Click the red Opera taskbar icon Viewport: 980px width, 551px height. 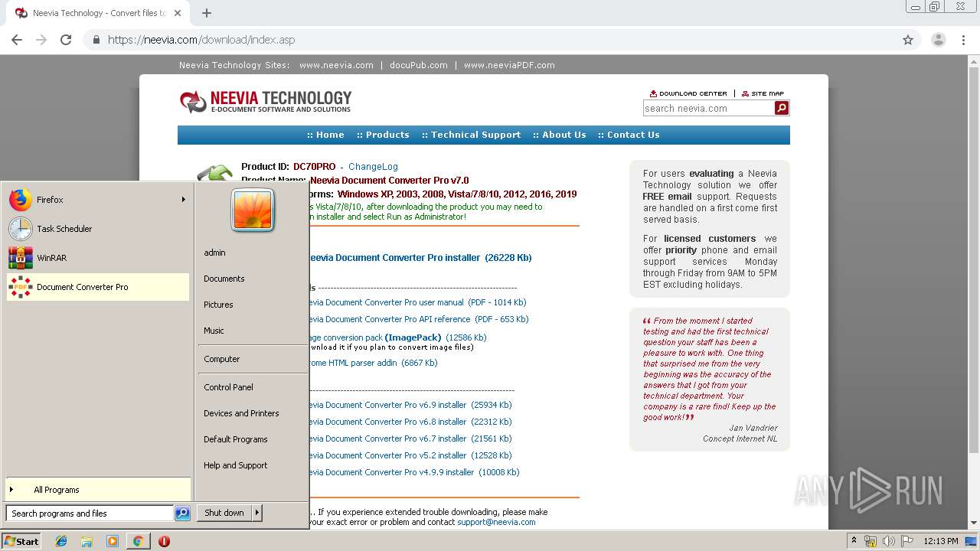(x=164, y=541)
